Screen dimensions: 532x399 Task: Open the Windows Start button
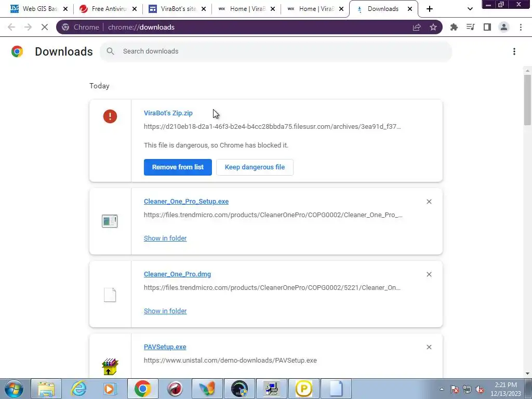point(14,389)
